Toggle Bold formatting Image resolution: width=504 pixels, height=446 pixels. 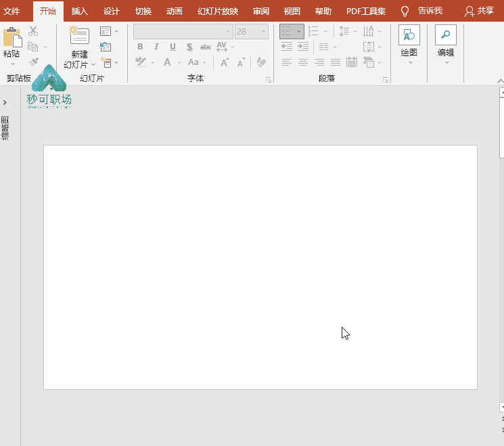click(x=140, y=47)
